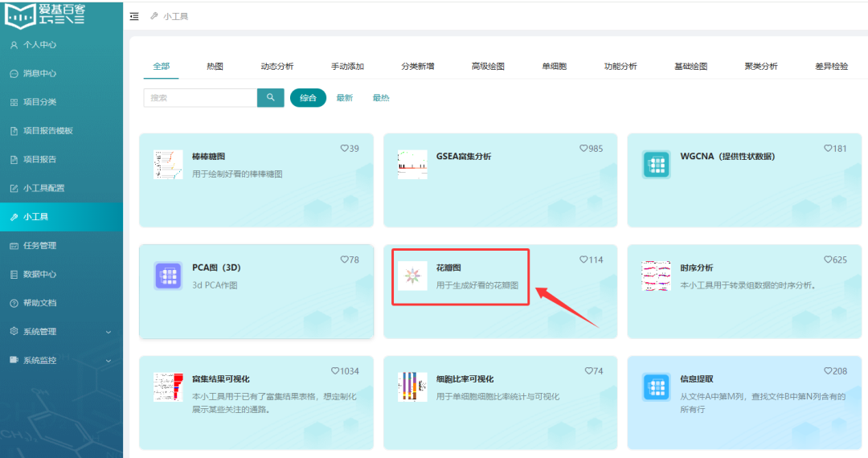Click the WGCNA tool grid icon
This screenshot has width=868, height=458.
[x=657, y=164]
